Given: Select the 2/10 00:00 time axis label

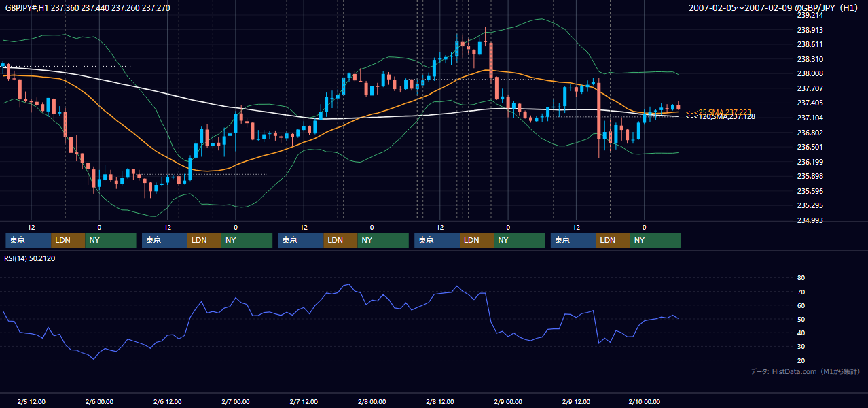Looking at the screenshot, I should coord(643,401).
